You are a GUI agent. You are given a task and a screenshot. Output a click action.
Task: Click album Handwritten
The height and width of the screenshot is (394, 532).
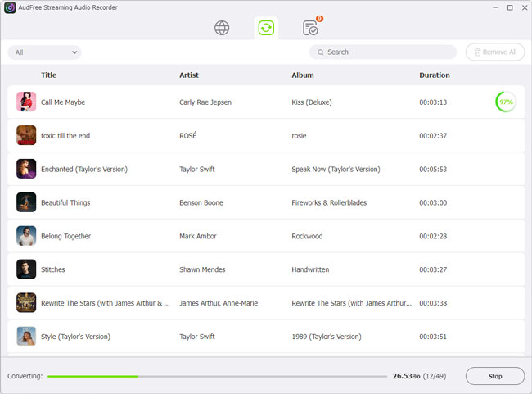(310, 269)
